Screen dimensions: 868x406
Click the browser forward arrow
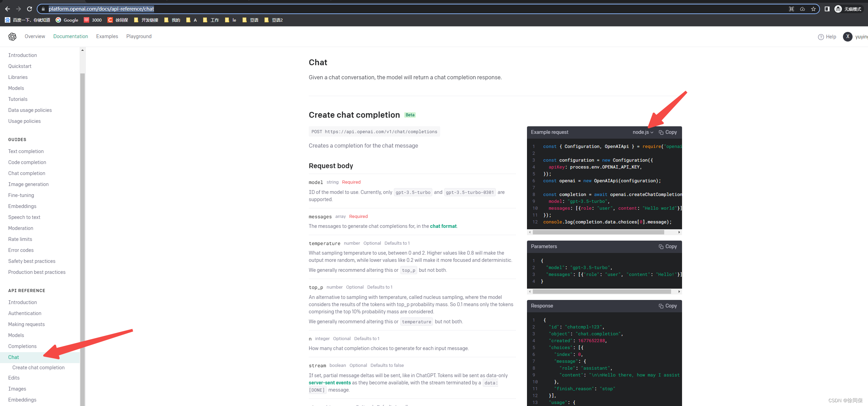coord(19,9)
